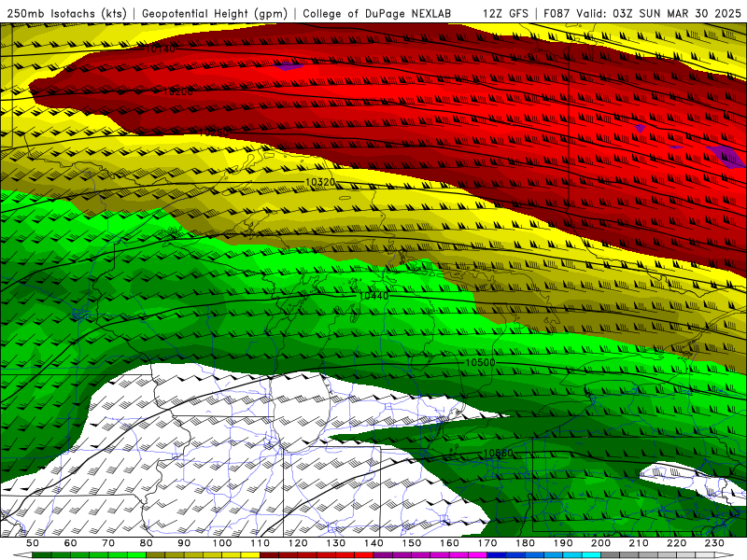
Task: Click the 140 knot legend label
Action: pyautogui.click(x=373, y=543)
